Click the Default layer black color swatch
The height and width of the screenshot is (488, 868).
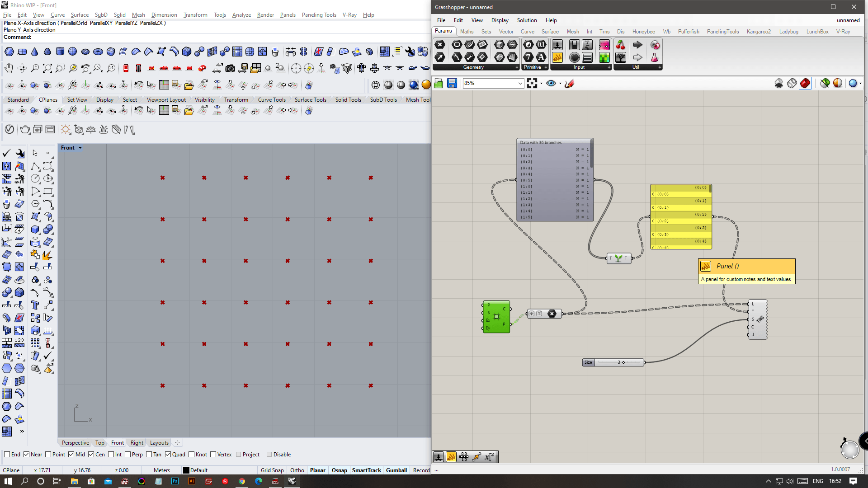click(186, 470)
